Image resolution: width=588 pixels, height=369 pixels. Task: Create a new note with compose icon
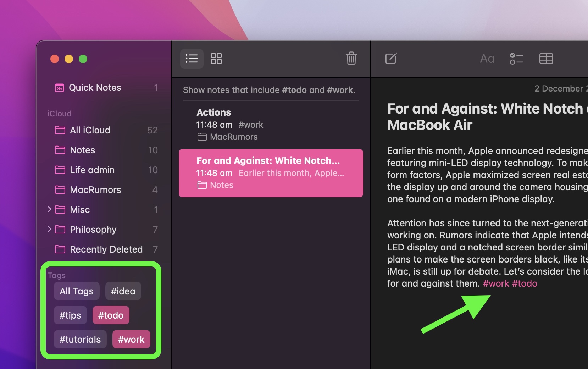click(x=391, y=58)
